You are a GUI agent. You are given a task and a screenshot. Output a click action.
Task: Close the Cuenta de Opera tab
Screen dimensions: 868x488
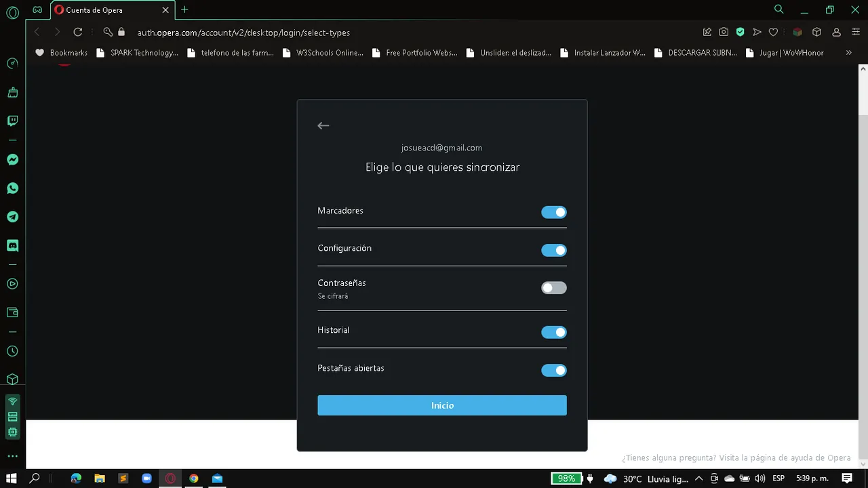point(165,10)
